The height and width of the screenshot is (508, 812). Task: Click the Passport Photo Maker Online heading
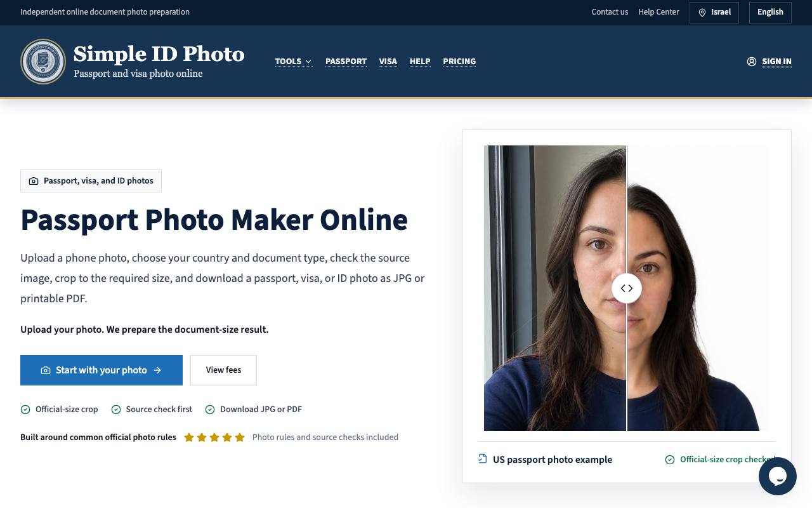pyautogui.click(x=214, y=220)
